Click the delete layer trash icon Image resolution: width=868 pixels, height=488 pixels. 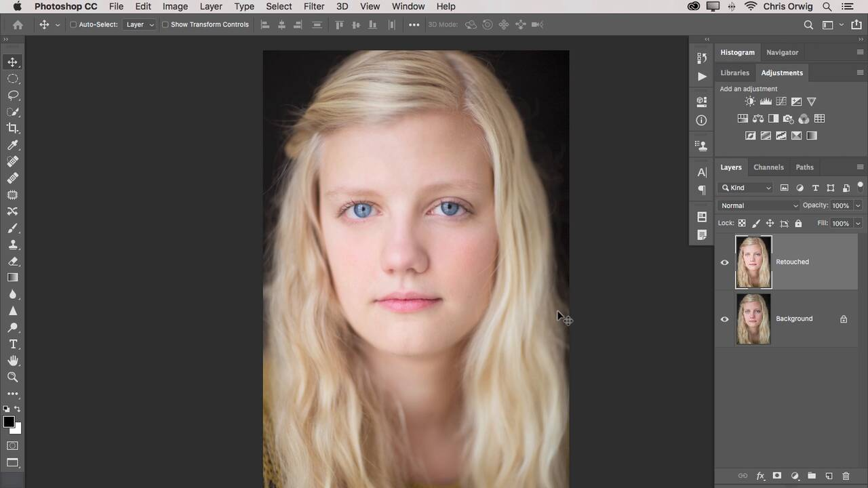(846, 476)
